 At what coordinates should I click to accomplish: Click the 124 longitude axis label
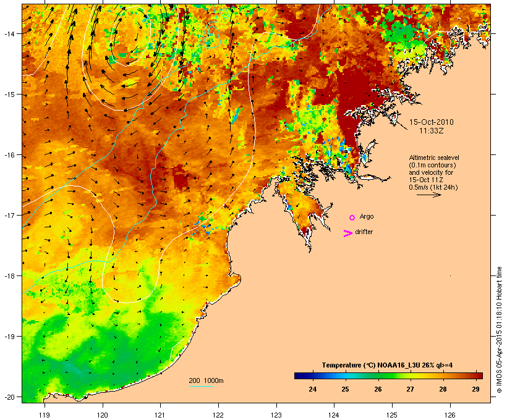click(x=334, y=415)
